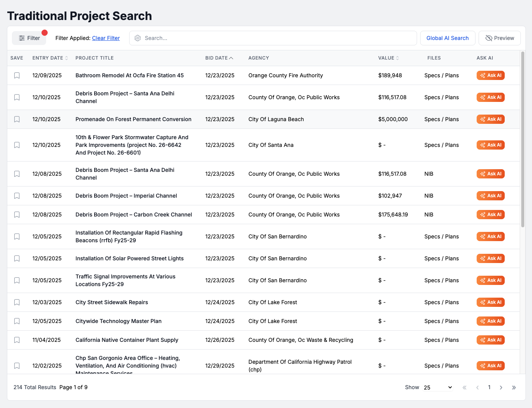532x408 pixels.
Task: Jump to the last page with the double-chevron
Action: (x=514, y=387)
